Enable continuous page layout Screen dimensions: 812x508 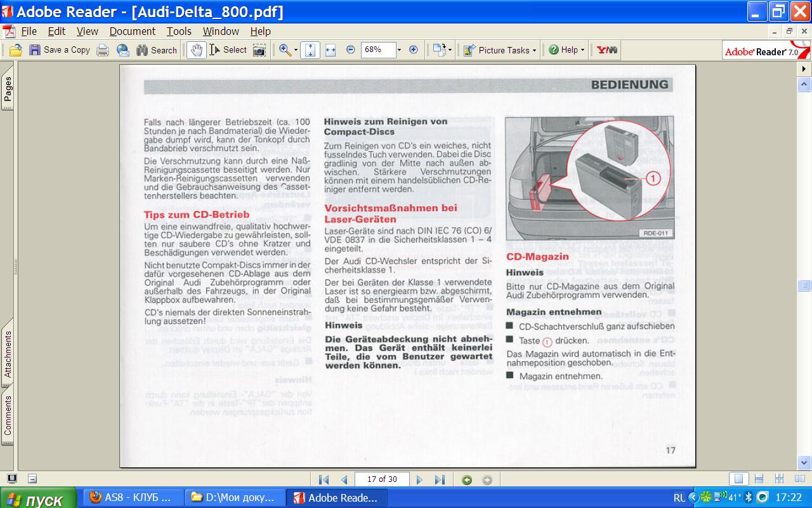(758, 479)
